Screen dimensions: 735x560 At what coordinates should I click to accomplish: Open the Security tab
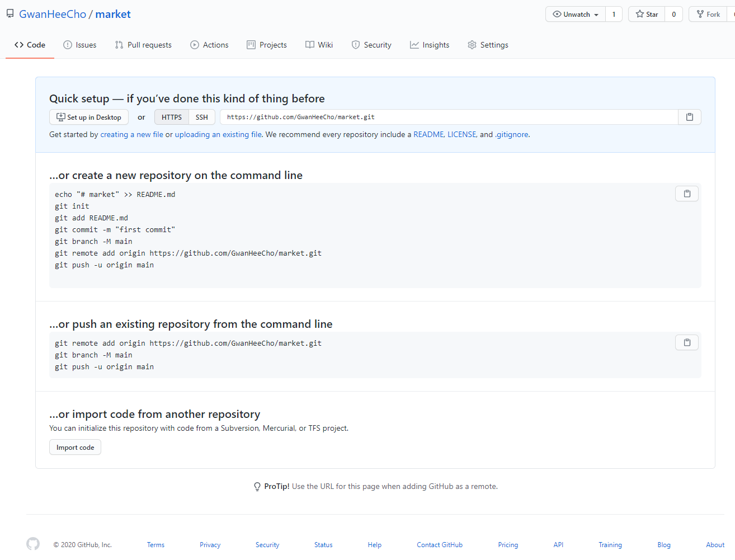click(x=371, y=45)
